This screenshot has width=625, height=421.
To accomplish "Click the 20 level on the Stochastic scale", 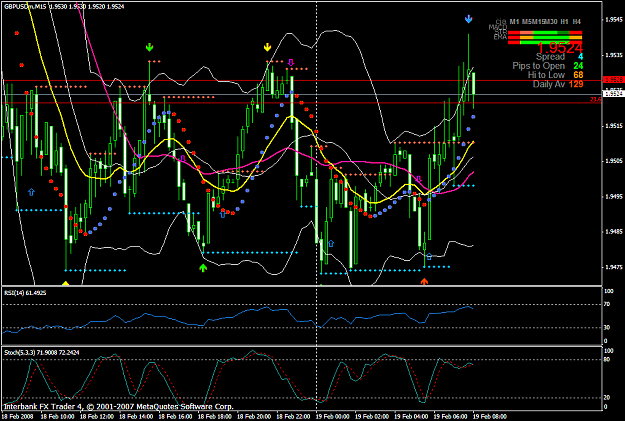I will [607, 398].
